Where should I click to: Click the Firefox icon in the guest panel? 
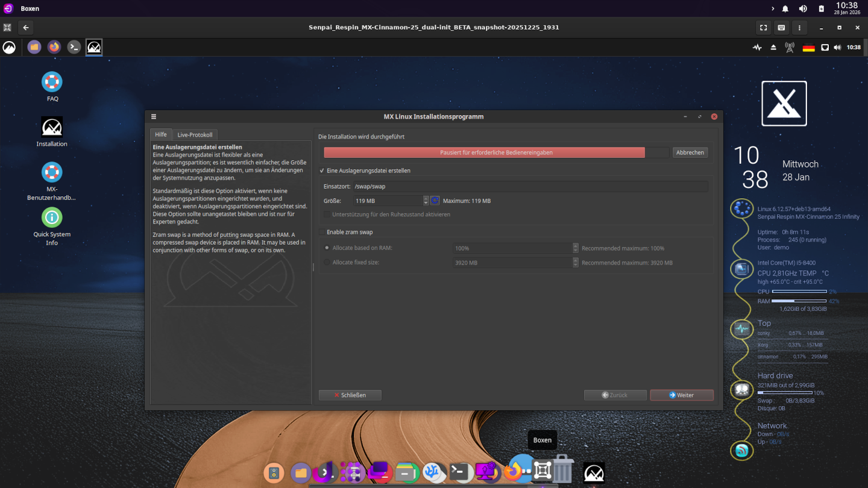[x=54, y=47]
